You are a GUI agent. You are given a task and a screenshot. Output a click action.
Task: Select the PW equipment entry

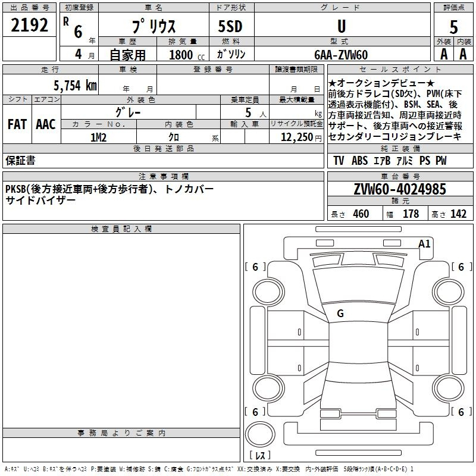[441, 161]
